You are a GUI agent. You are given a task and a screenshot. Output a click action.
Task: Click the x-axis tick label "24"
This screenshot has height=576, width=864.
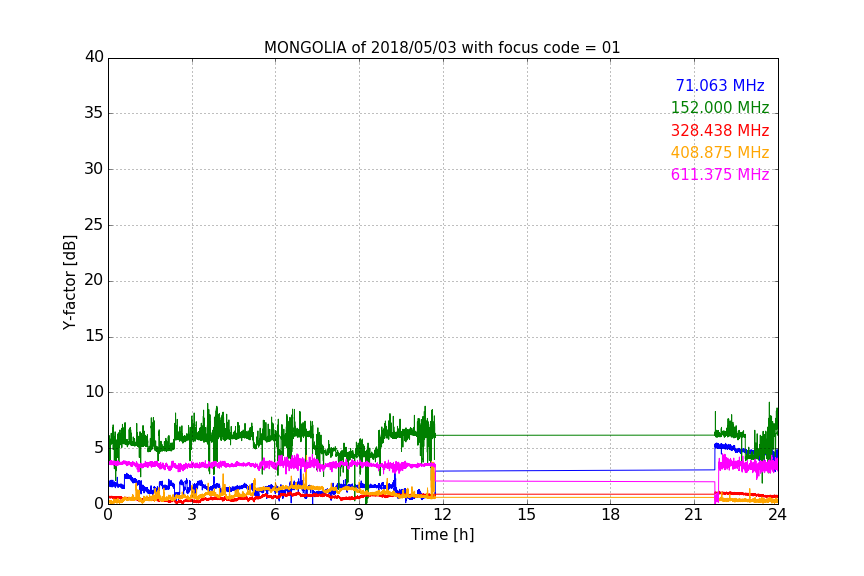pyautogui.click(x=777, y=515)
